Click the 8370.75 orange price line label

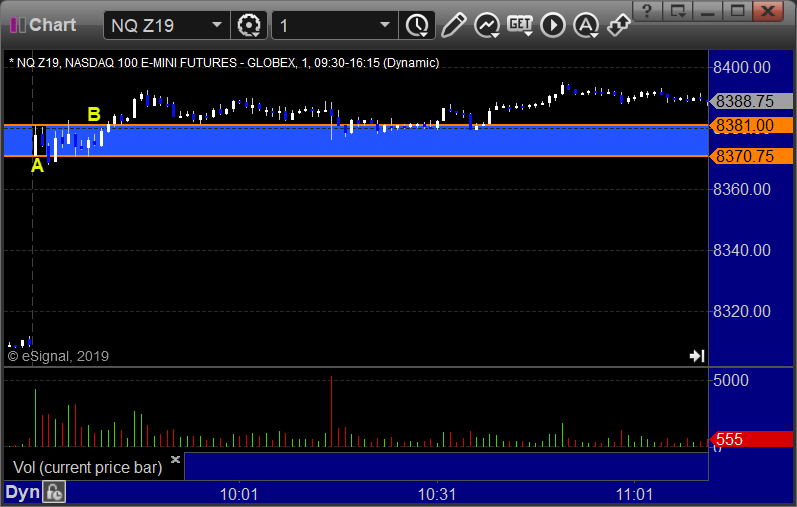[x=751, y=156]
